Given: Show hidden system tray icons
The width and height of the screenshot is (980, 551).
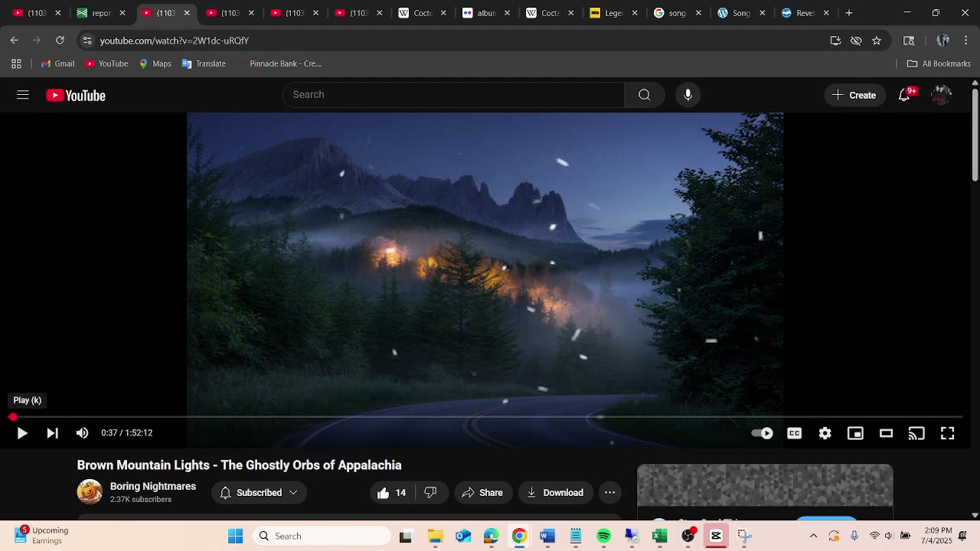Looking at the screenshot, I should (x=813, y=536).
